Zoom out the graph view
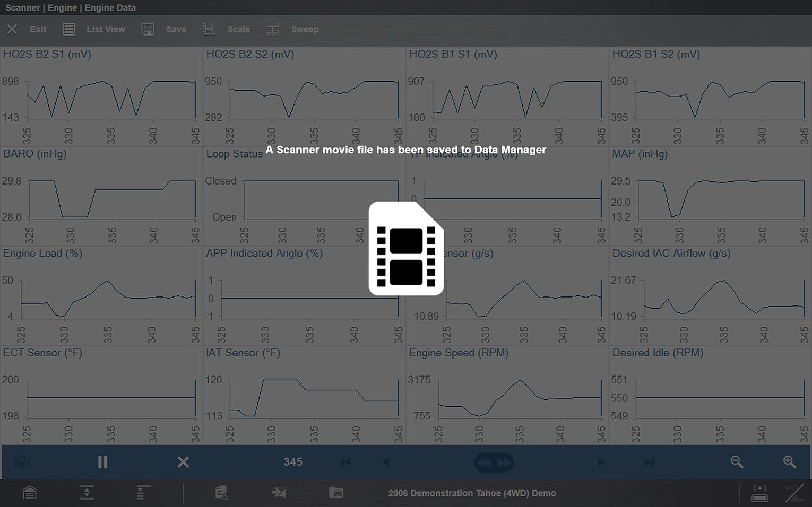 click(x=737, y=462)
